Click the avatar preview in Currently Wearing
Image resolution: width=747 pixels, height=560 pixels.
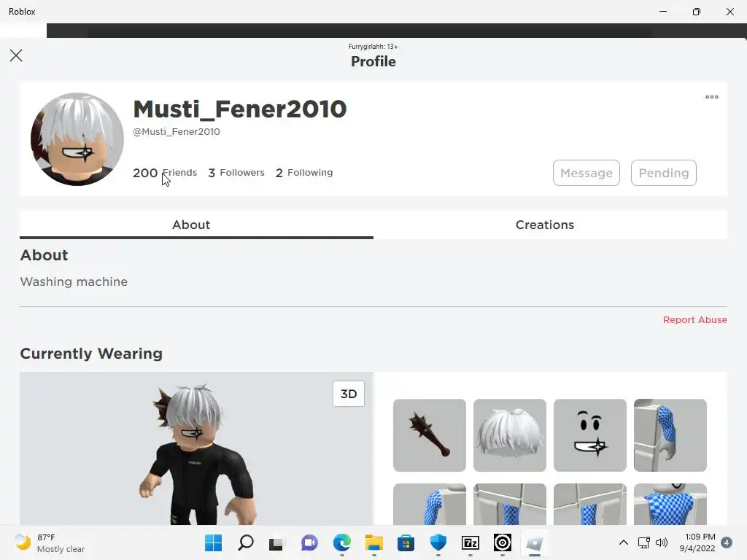click(x=196, y=448)
